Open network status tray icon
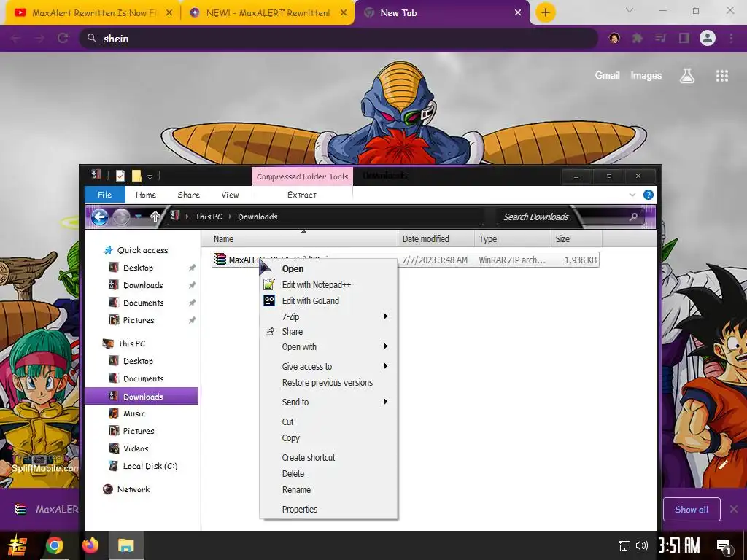The width and height of the screenshot is (747, 560). click(x=624, y=545)
